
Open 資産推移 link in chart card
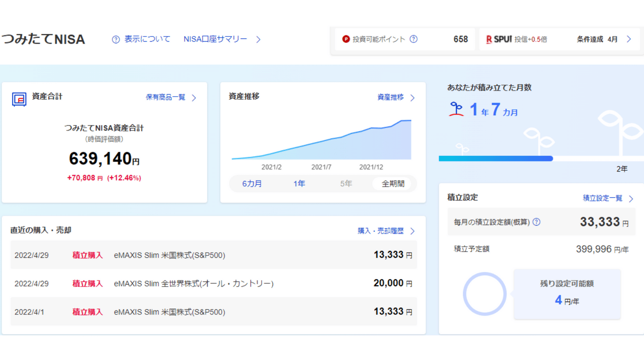(390, 97)
